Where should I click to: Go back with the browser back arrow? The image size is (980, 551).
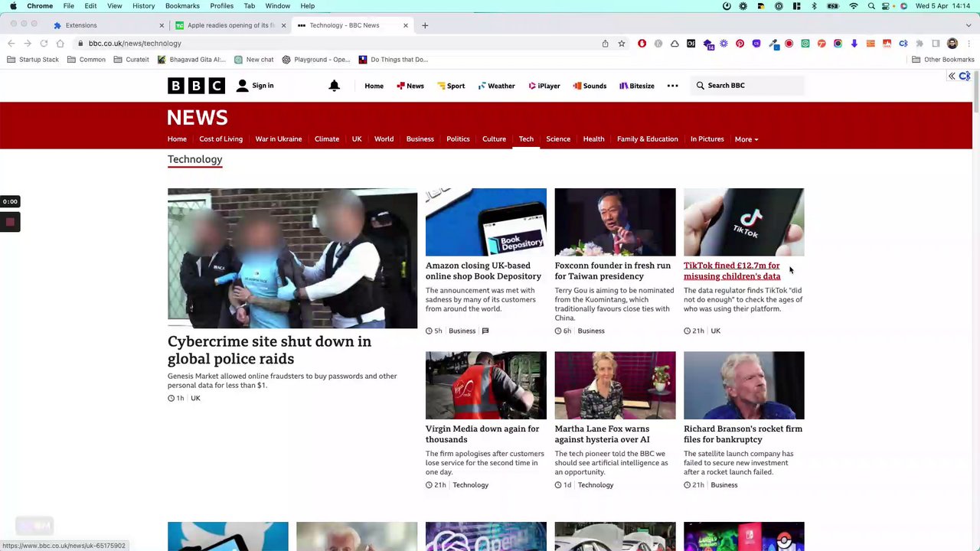(x=11, y=44)
